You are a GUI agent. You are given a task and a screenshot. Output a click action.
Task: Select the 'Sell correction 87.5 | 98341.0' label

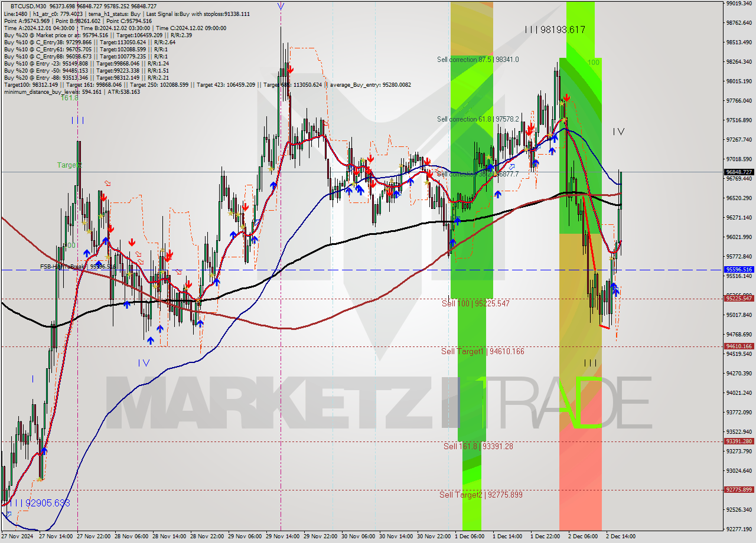(x=478, y=60)
